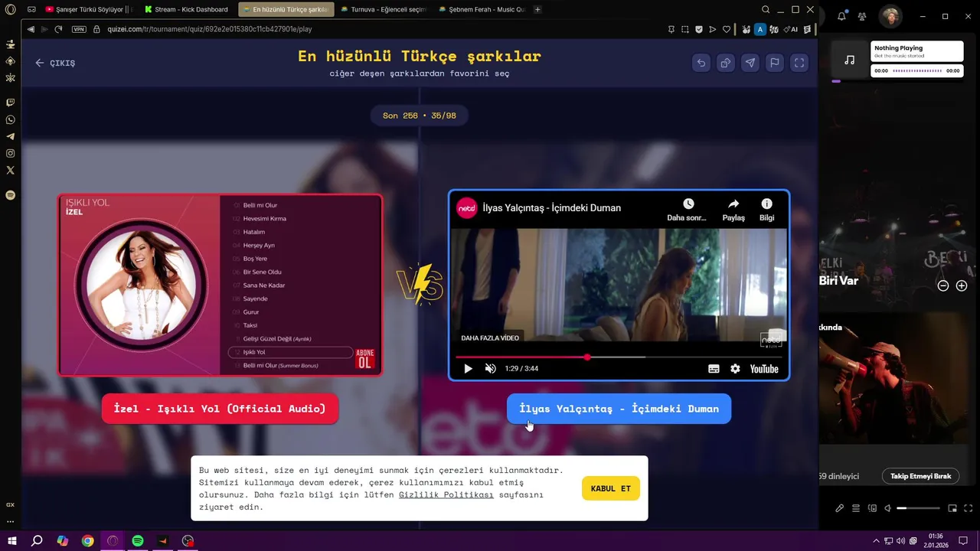
Task: Toggle the VPN badge in address bar
Action: coord(79,29)
